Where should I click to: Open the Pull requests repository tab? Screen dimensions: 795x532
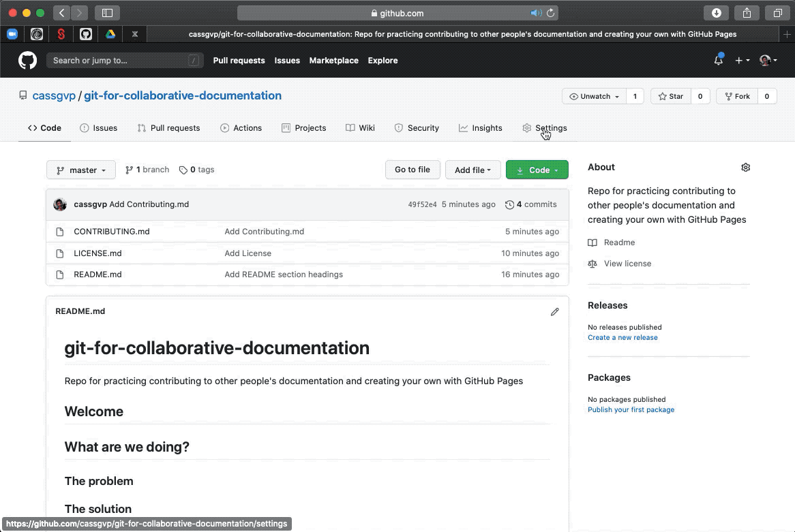[x=168, y=128]
